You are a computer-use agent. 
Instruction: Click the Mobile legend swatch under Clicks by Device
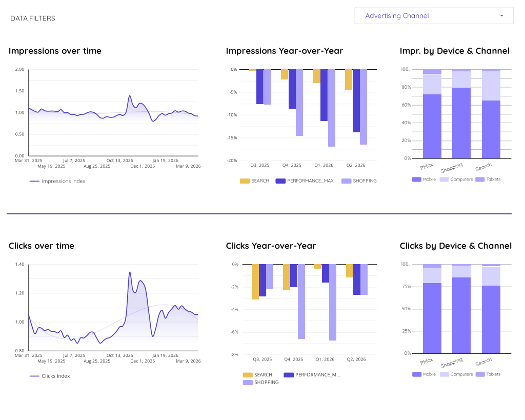coord(417,374)
